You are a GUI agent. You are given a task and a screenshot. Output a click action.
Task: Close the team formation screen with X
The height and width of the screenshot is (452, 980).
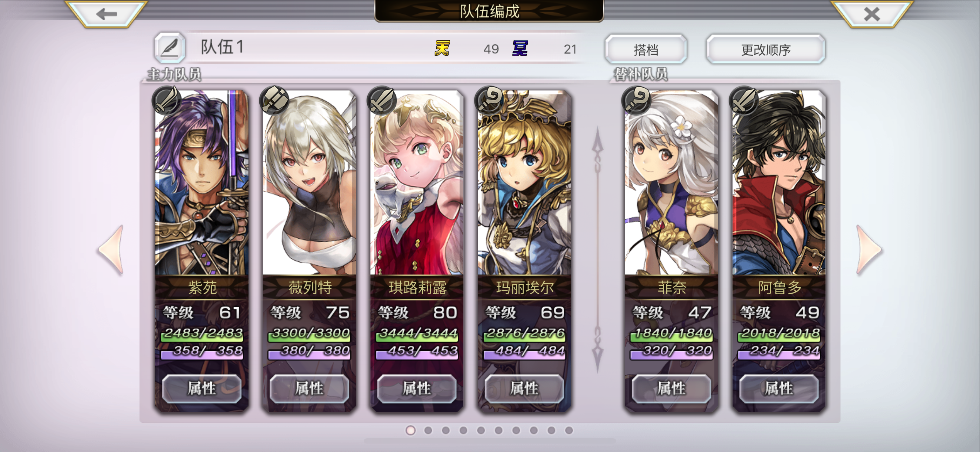(872, 14)
